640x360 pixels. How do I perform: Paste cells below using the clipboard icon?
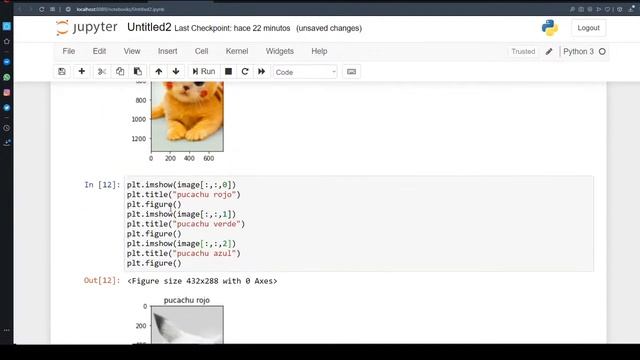138,72
